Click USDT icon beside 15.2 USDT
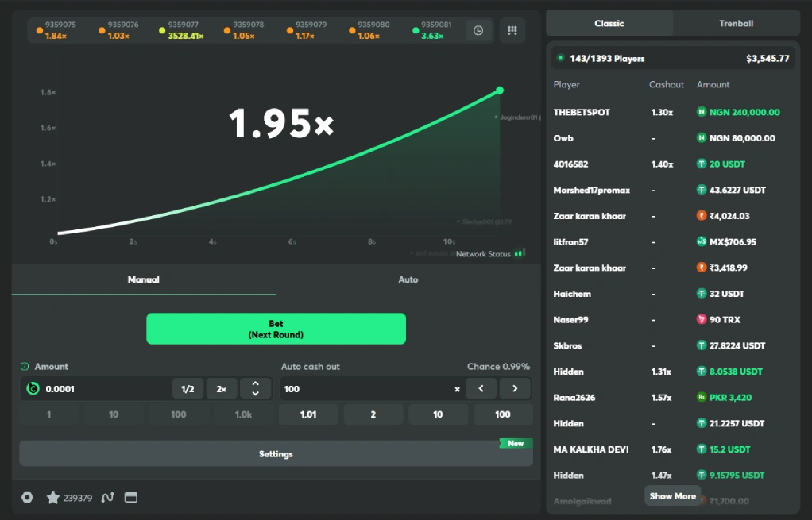This screenshot has height=520, width=812. click(x=702, y=449)
